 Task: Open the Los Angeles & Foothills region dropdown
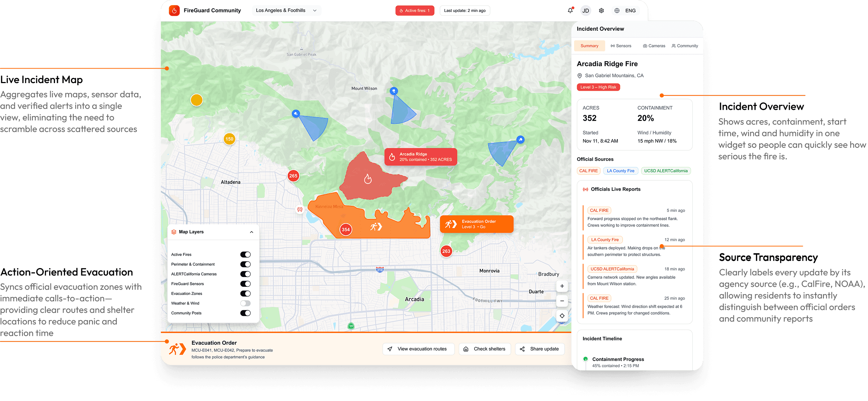coord(286,10)
